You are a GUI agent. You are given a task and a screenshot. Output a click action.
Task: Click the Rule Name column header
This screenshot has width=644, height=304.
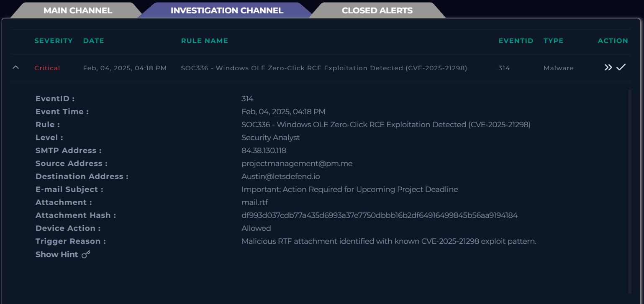[204, 41]
